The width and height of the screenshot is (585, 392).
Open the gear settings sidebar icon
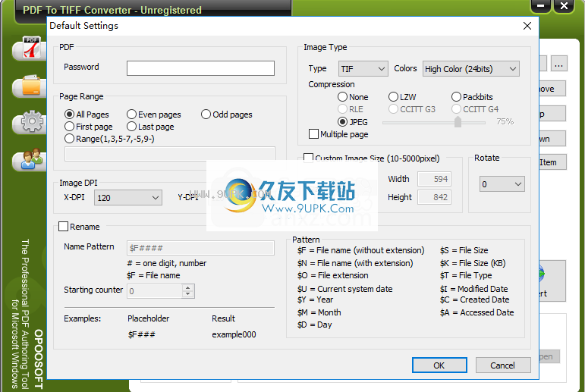click(32, 121)
